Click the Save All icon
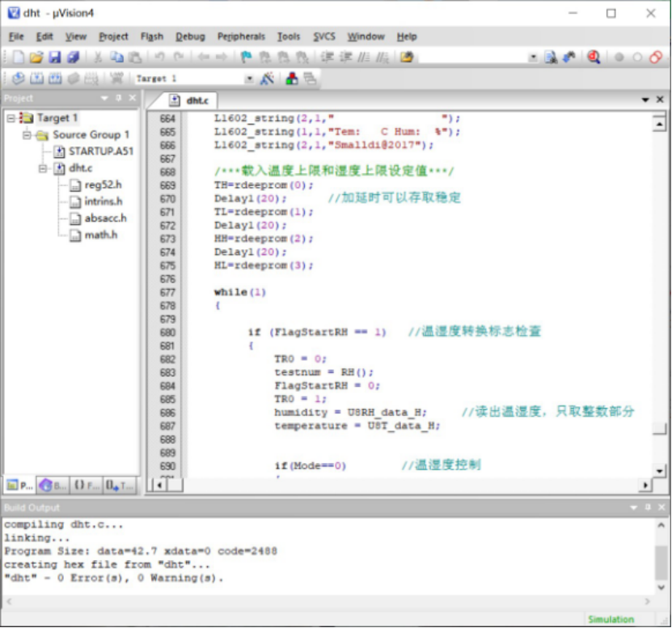Image resolution: width=672 pixels, height=628 pixels. [x=74, y=57]
